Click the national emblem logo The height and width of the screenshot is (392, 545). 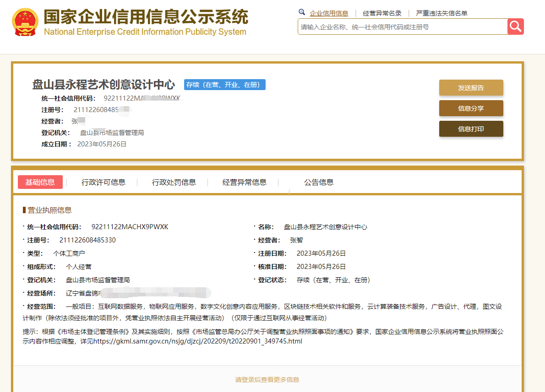25,22
